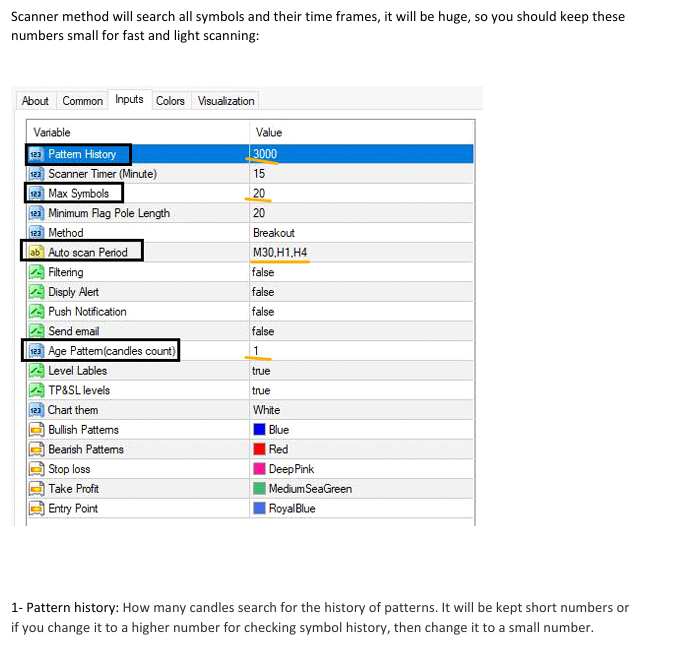Image resolution: width=683 pixels, height=656 pixels.
Task: Open the Chart them White dropdown
Action: pyautogui.click(x=267, y=410)
